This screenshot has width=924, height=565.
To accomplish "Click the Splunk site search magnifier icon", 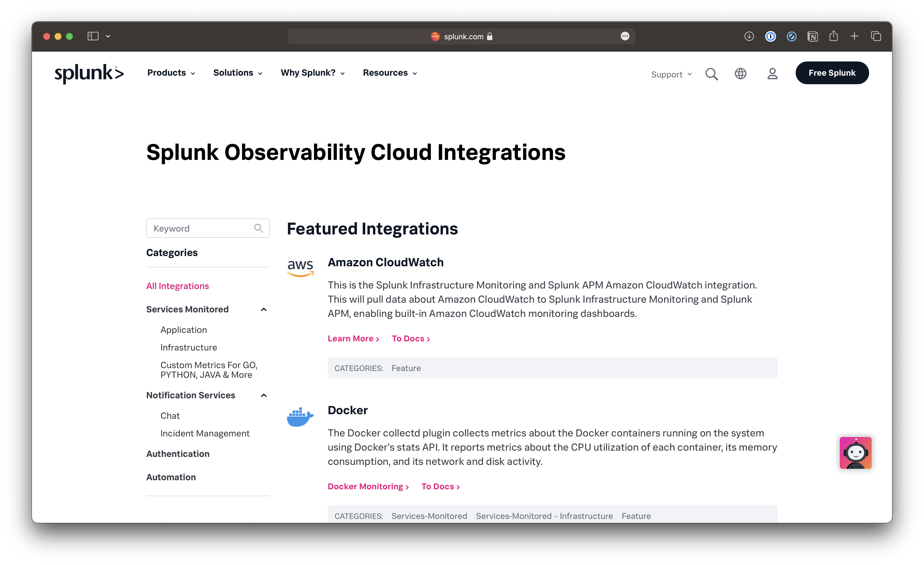I will [x=711, y=74].
